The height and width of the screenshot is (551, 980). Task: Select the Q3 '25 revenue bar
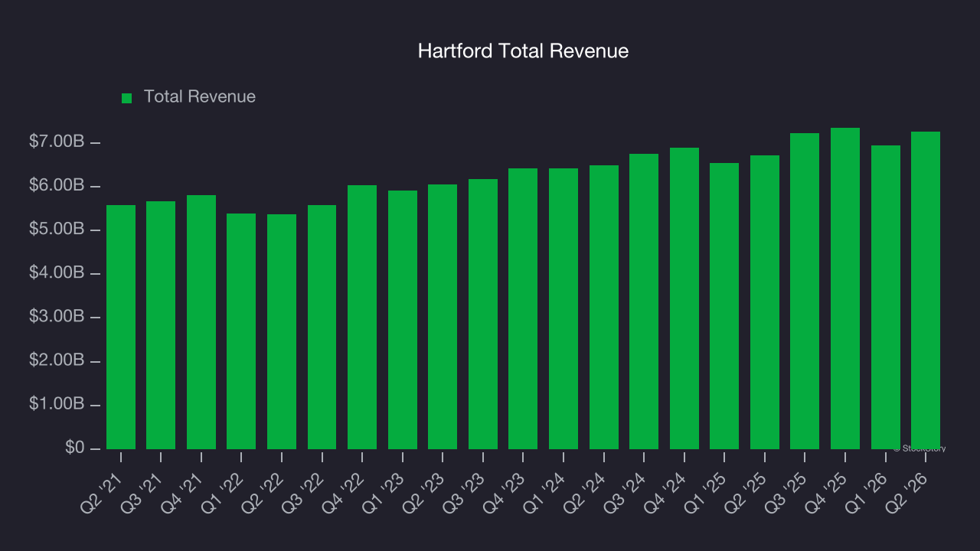[805, 291]
